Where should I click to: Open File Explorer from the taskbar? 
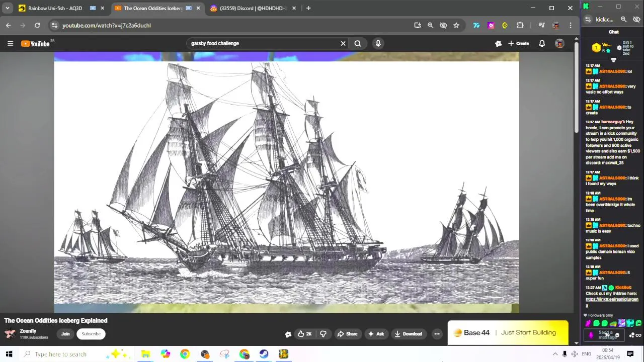point(145,354)
